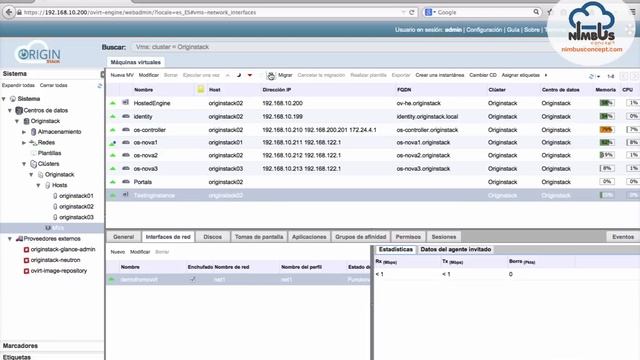
Task: Collapse the Hosts node
Action: [x=38, y=185]
